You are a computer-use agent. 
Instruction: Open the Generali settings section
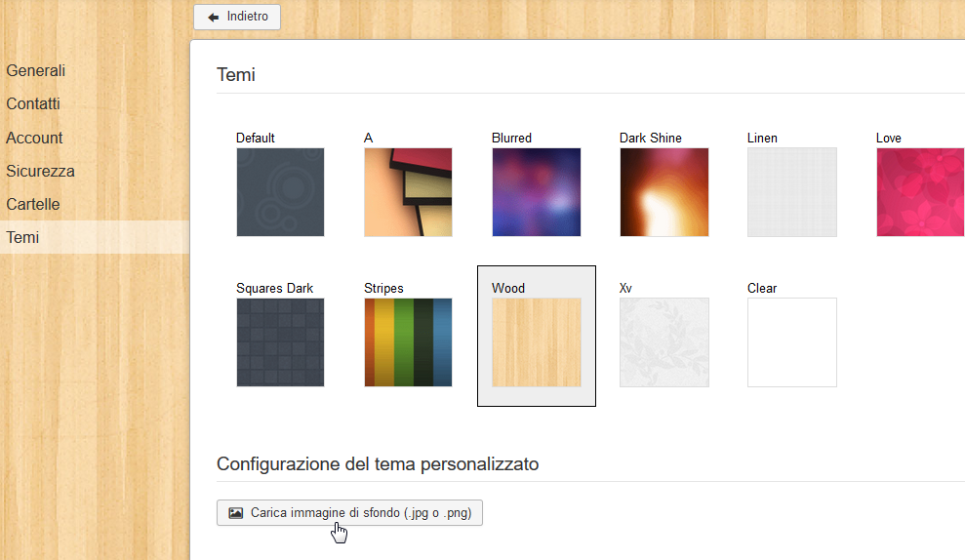click(x=36, y=71)
